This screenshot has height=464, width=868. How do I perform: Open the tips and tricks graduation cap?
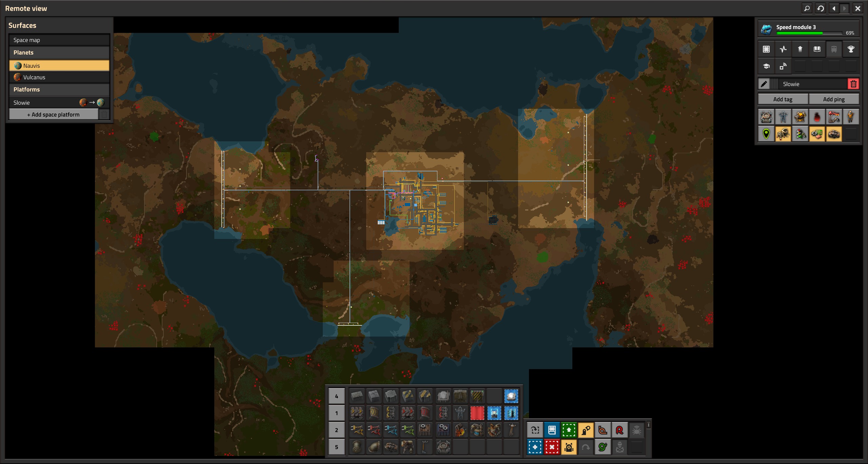click(766, 66)
